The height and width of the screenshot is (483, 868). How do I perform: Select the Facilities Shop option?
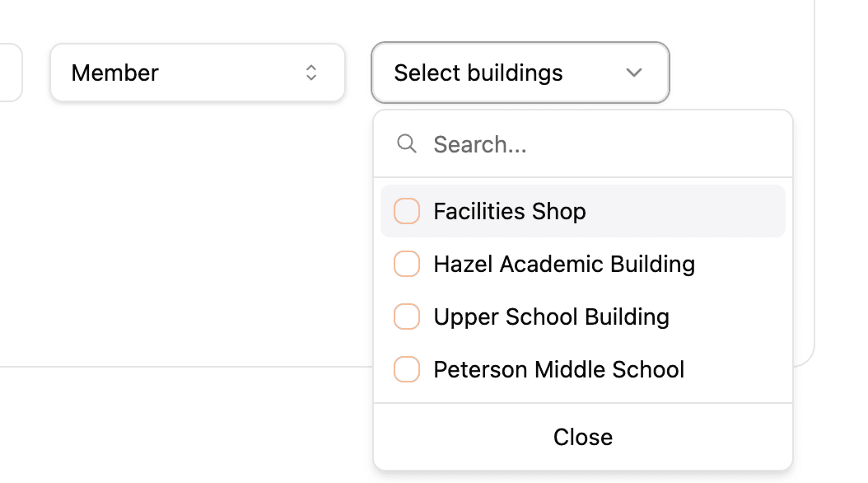509,211
